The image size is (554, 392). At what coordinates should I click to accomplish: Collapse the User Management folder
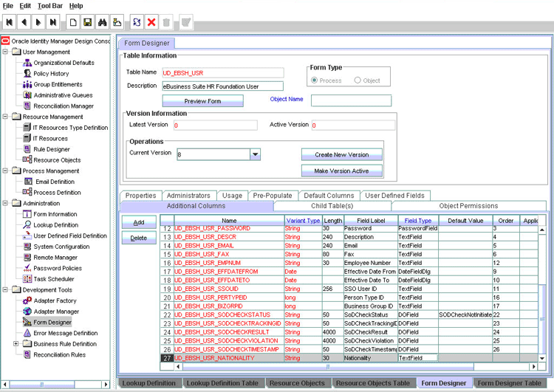point(6,52)
